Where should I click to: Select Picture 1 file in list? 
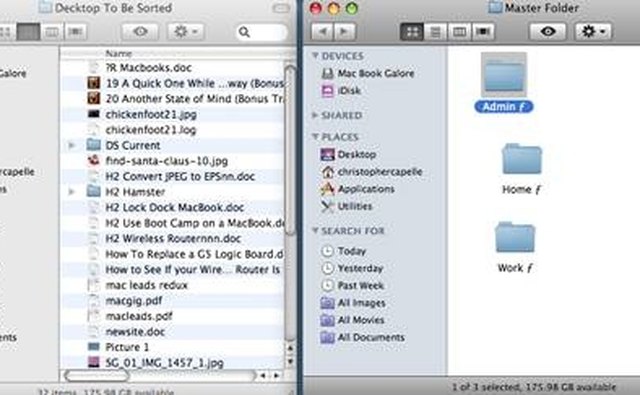pyautogui.click(x=119, y=347)
